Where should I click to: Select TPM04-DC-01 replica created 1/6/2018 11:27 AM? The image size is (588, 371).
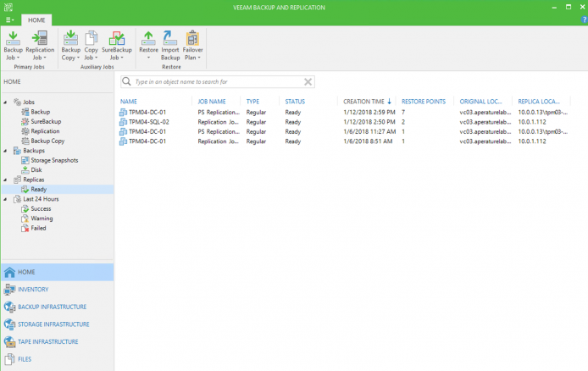[x=344, y=131]
